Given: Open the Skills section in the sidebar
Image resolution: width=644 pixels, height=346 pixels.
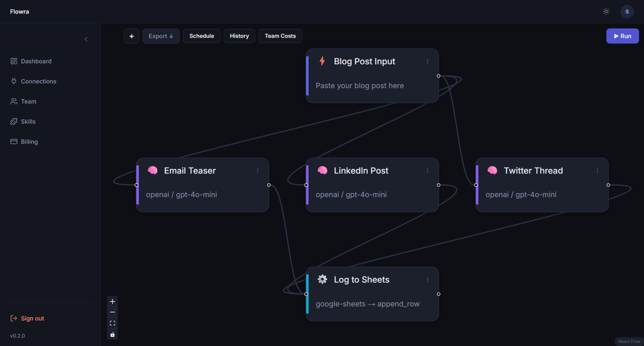Looking at the screenshot, I should pyautogui.click(x=28, y=121).
